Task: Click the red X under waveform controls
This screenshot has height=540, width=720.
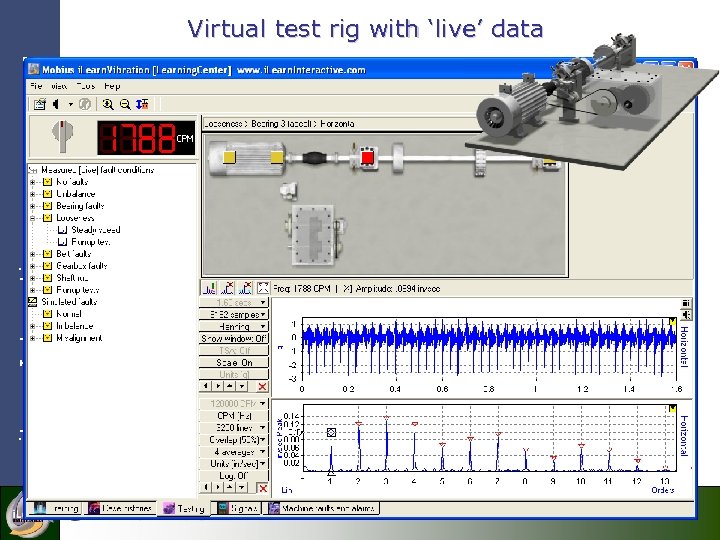Action: click(262, 387)
